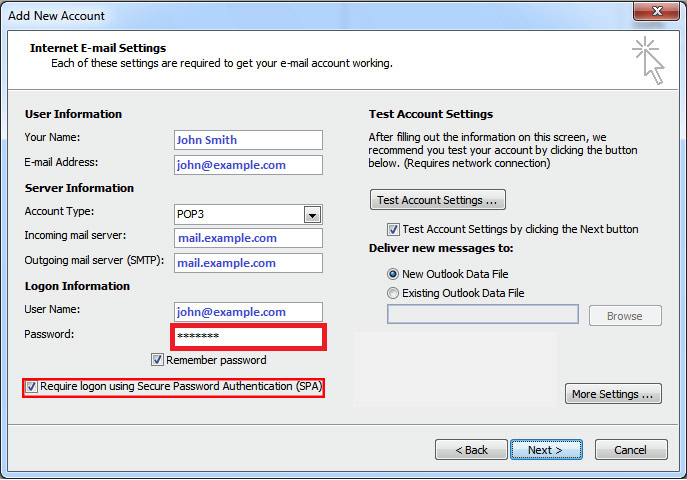
Task: Close the Add New Account dialog
Action: [x=656, y=11]
